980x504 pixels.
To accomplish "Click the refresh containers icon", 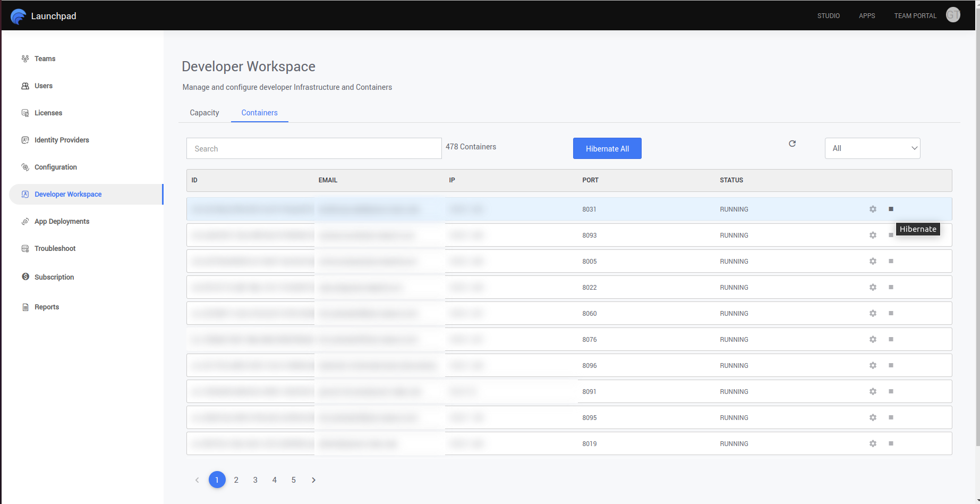I will point(792,144).
